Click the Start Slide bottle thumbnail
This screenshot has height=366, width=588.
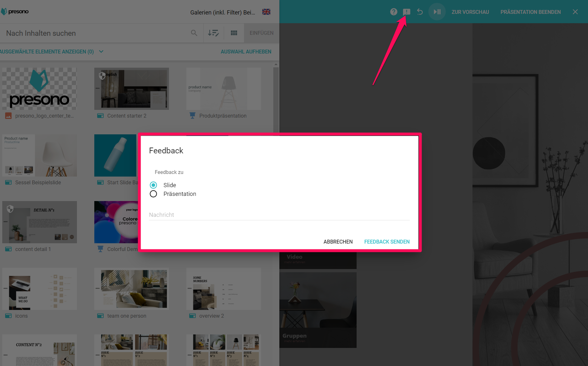click(116, 155)
